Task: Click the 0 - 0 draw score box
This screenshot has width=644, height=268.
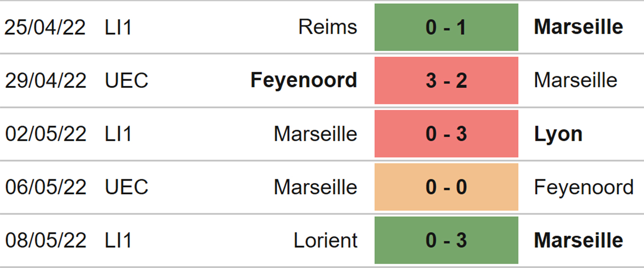Action: (446, 187)
